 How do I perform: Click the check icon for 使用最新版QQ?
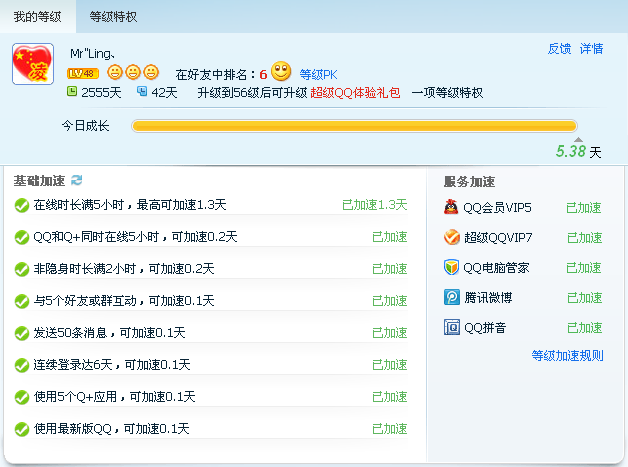pyautogui.click(x=22, y=429)
